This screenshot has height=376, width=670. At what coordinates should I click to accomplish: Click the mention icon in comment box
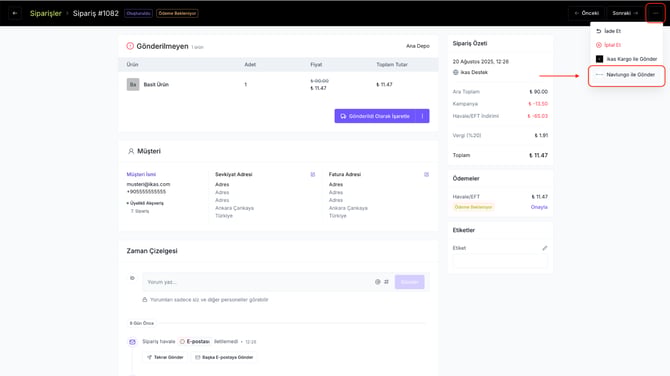377,282
